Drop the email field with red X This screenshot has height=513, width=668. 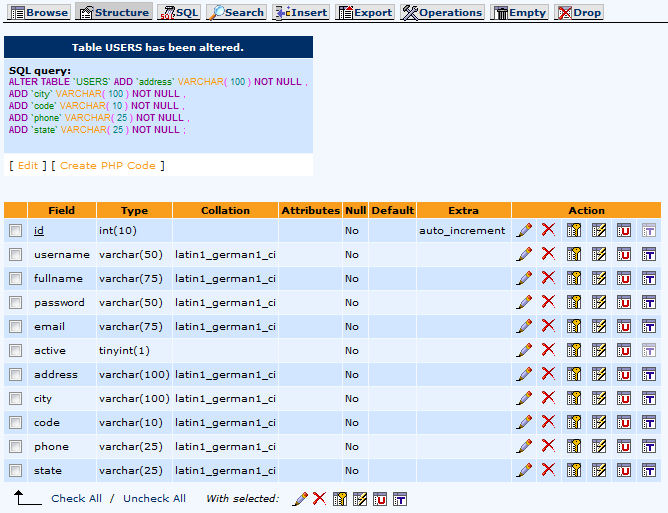point(548,327)
